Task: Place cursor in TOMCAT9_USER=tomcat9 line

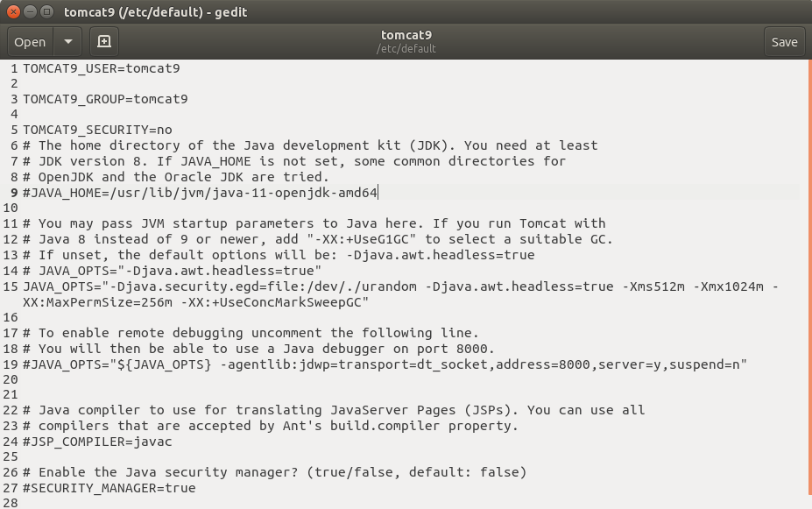Action: click(101, 67)
